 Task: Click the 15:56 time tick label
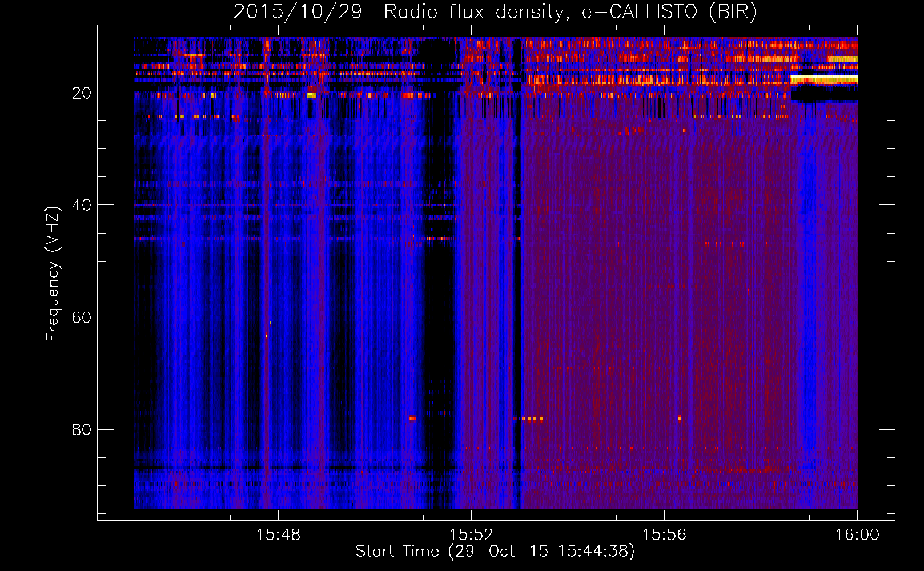(664, 535)
